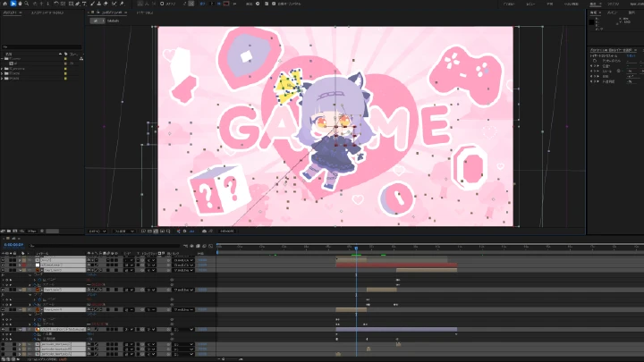Click the interpret footage icon in Project panel

point(4,232)
